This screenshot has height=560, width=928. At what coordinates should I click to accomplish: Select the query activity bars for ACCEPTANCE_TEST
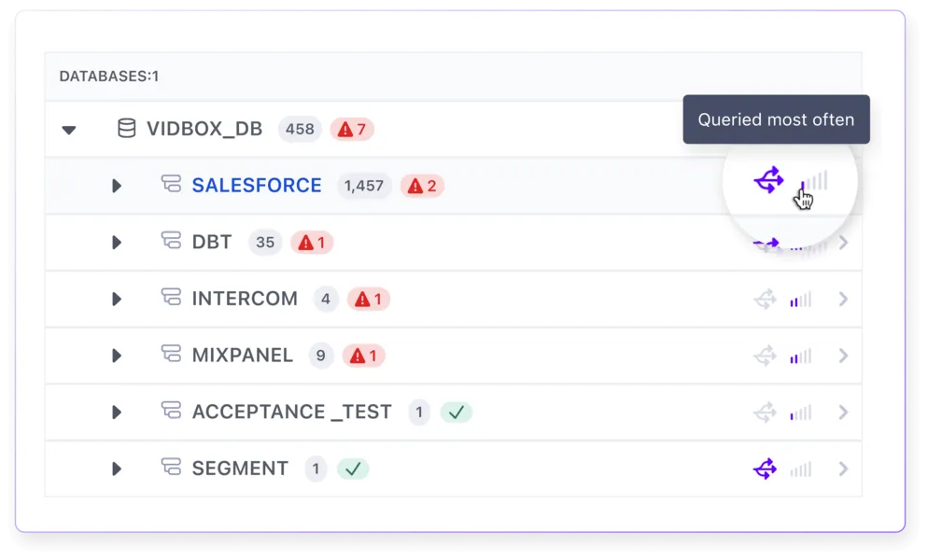[x=800, y=412]
